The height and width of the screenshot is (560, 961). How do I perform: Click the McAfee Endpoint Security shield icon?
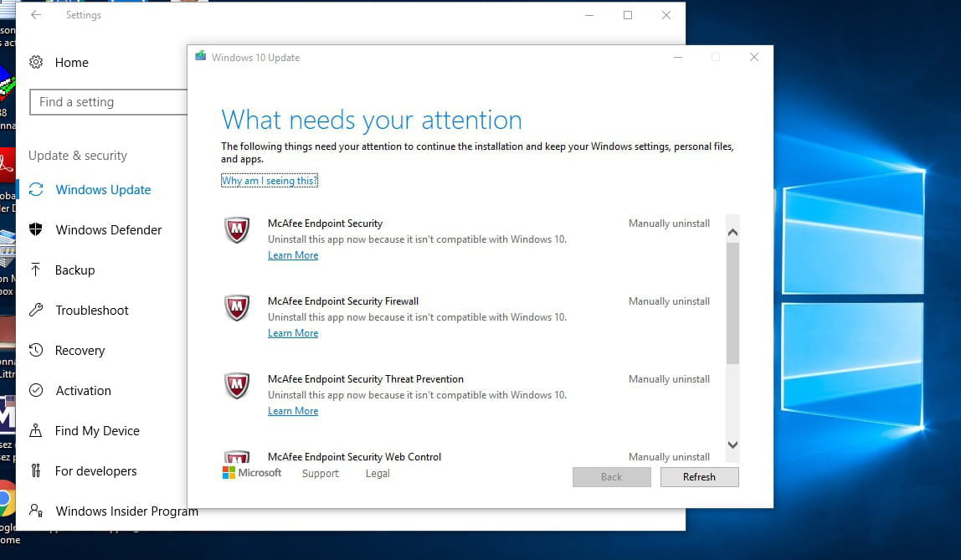click(x=237, y=229)
